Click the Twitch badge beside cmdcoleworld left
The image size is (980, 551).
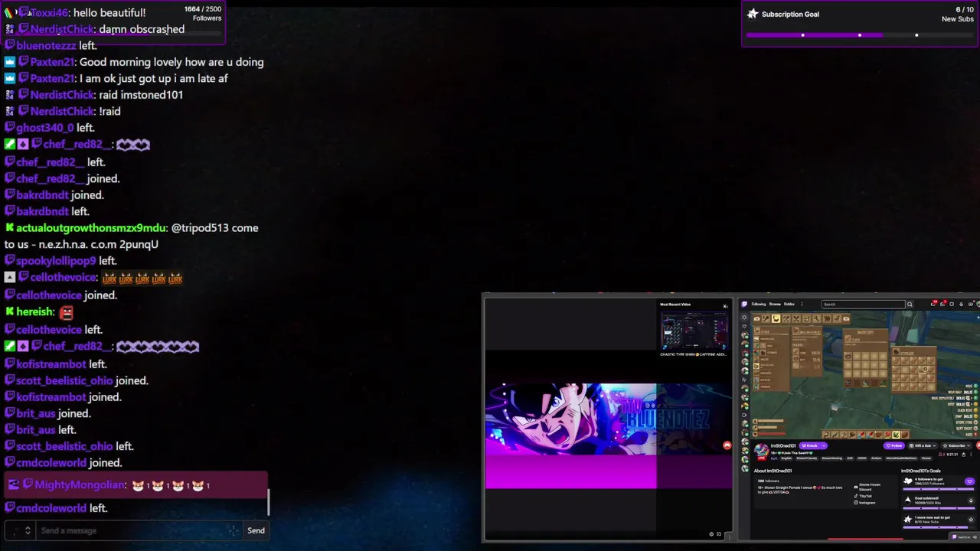9,508
